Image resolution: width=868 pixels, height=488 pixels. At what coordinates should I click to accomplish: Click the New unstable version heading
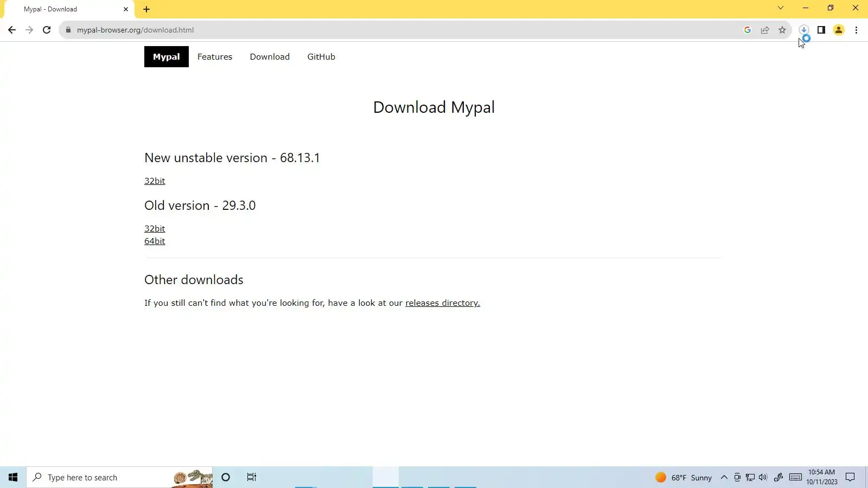[x=232, y=158]
